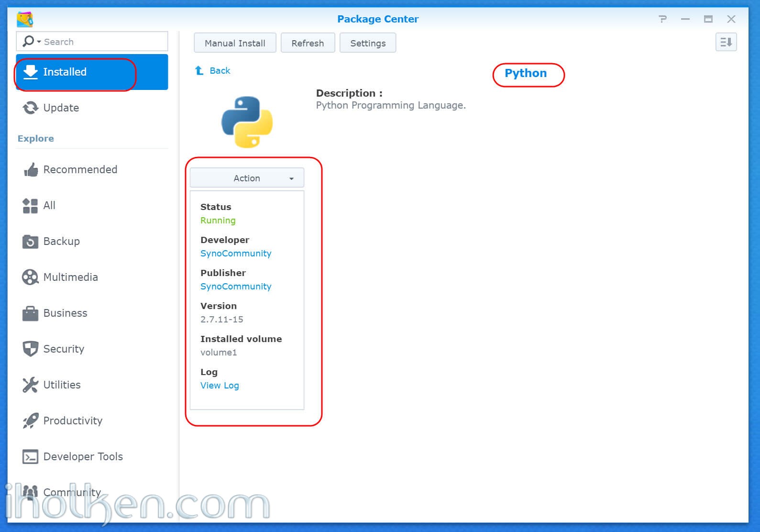This screenshot has height=532, width=760.
Task: Click the Business briefcase icon
Action: [30, 313]
